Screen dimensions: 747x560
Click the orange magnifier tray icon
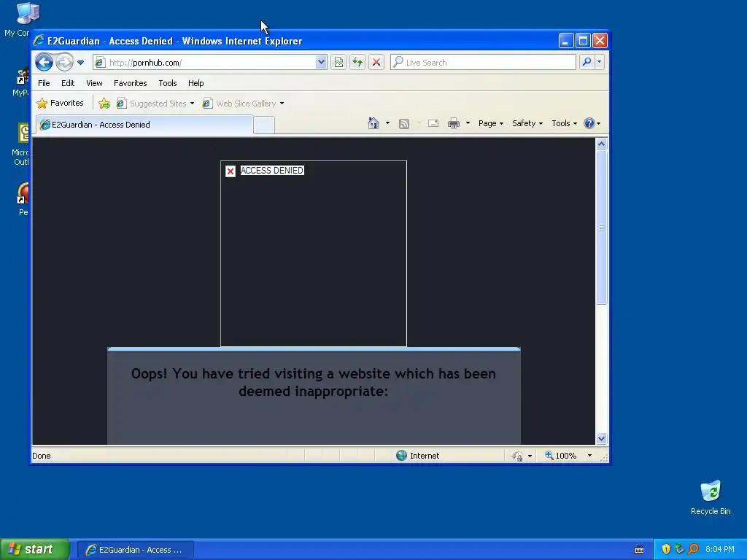[693, 550]
